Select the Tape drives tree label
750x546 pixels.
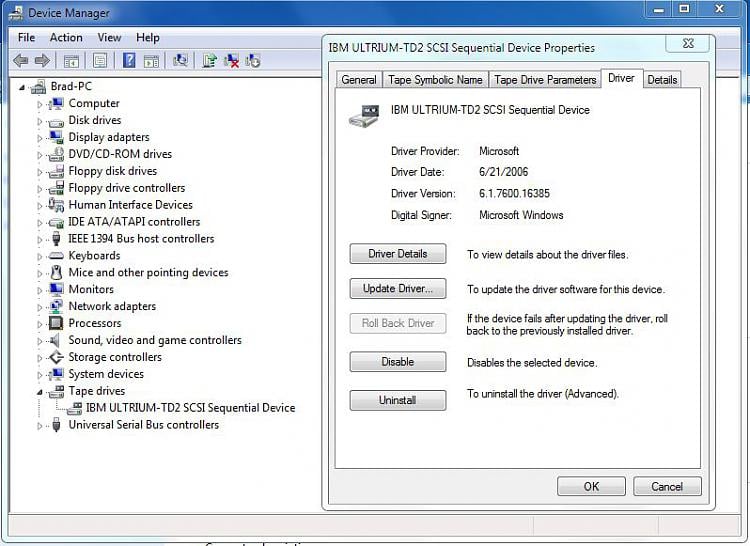97,391
